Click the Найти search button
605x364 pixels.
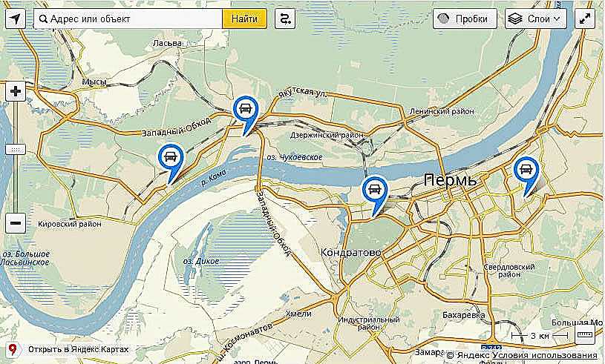click(245, 19)
